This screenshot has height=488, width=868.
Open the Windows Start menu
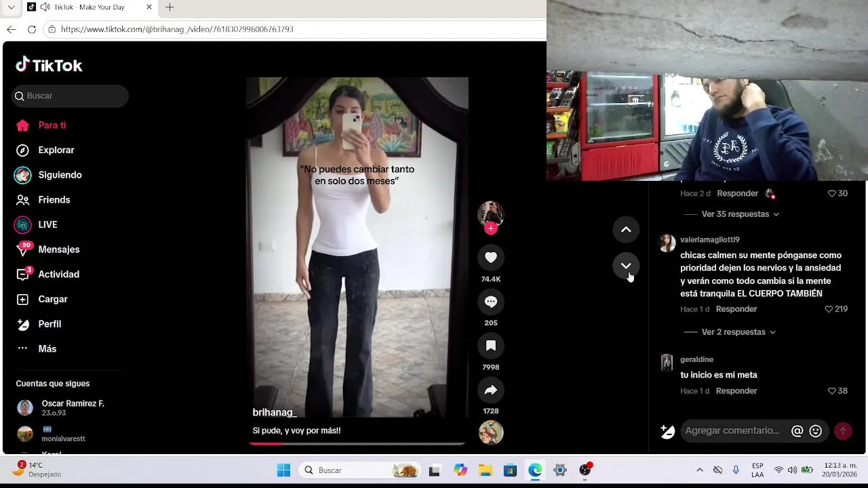283,470
